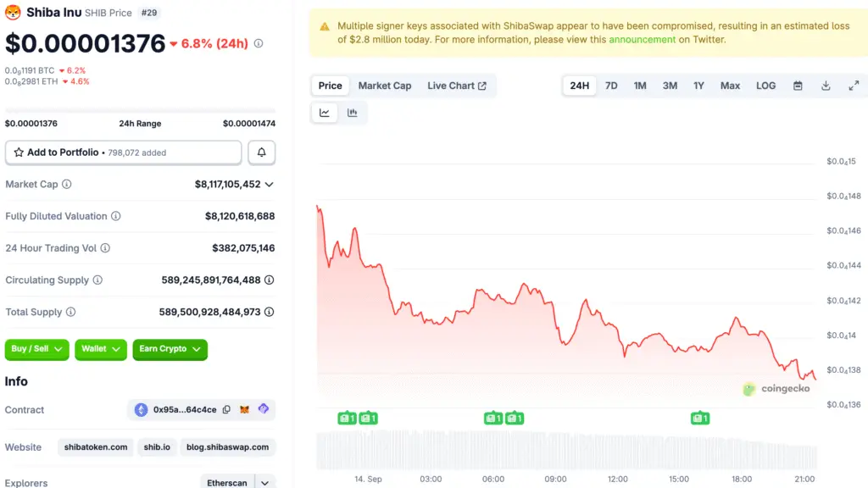The width and height of the screenshot is (868, 488).
Task: Open the Market Cap info icon
Action: [66, 184]
